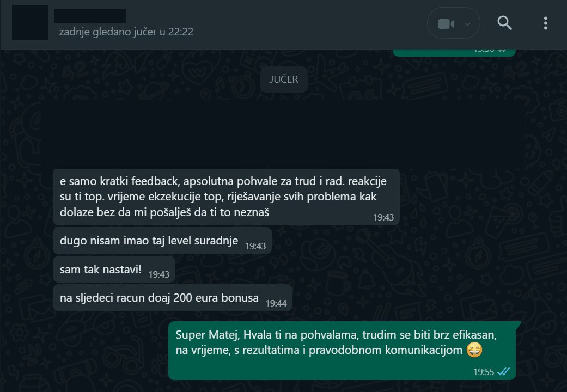Click the partially visible green message at the top

[454, 53]
